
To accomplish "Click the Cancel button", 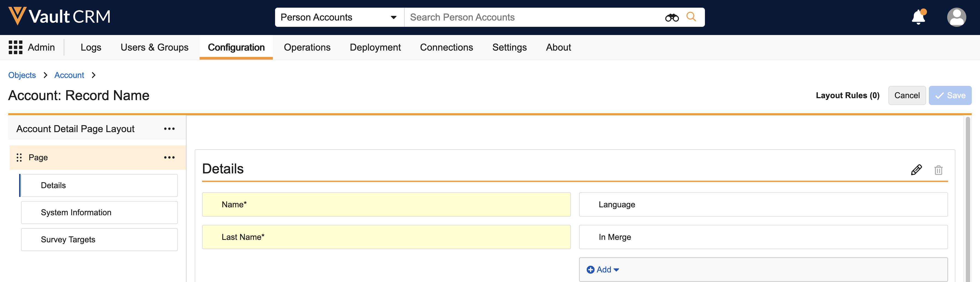I will click(906, 95).
